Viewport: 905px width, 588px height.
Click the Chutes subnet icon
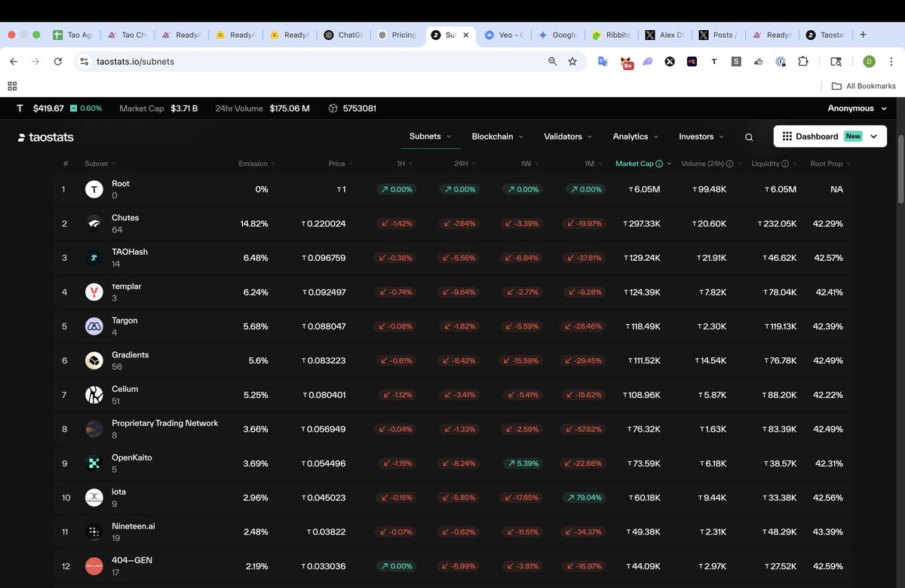click(x=94, y=223)
